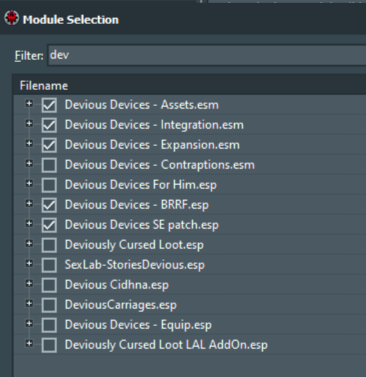The image size is (366, 377).
Task: Uncheck Devious Devices - Integration.esm checkbox
Action: (49, 125)
